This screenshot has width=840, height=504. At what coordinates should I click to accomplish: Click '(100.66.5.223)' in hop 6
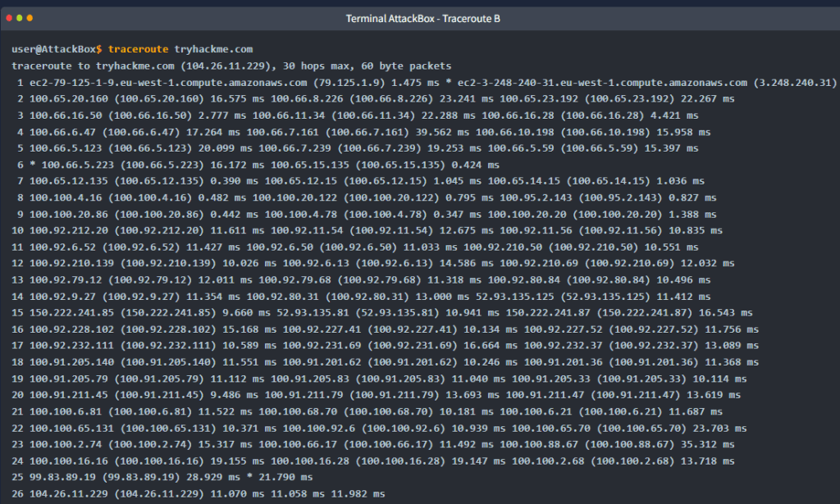point(162,165)
